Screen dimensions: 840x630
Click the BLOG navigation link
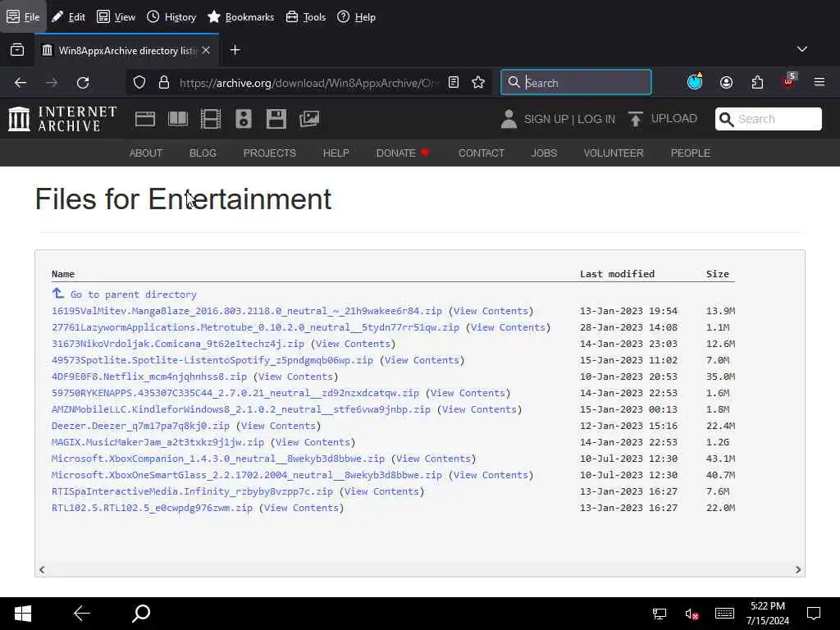(x=203, y=153)
